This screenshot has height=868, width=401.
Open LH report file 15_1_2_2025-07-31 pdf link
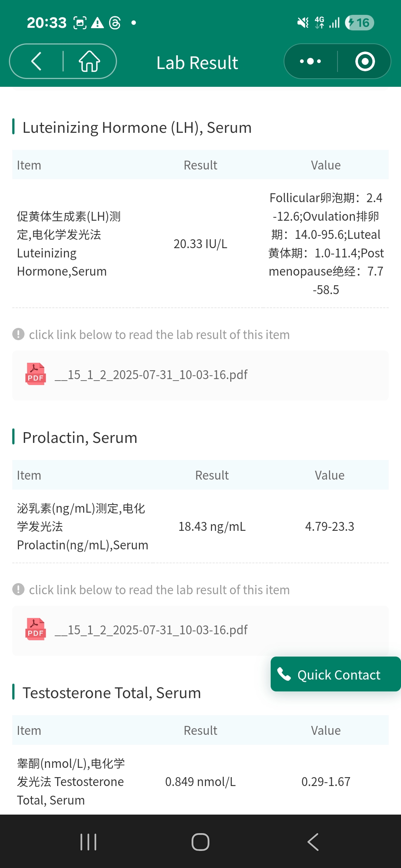(151, 375)
